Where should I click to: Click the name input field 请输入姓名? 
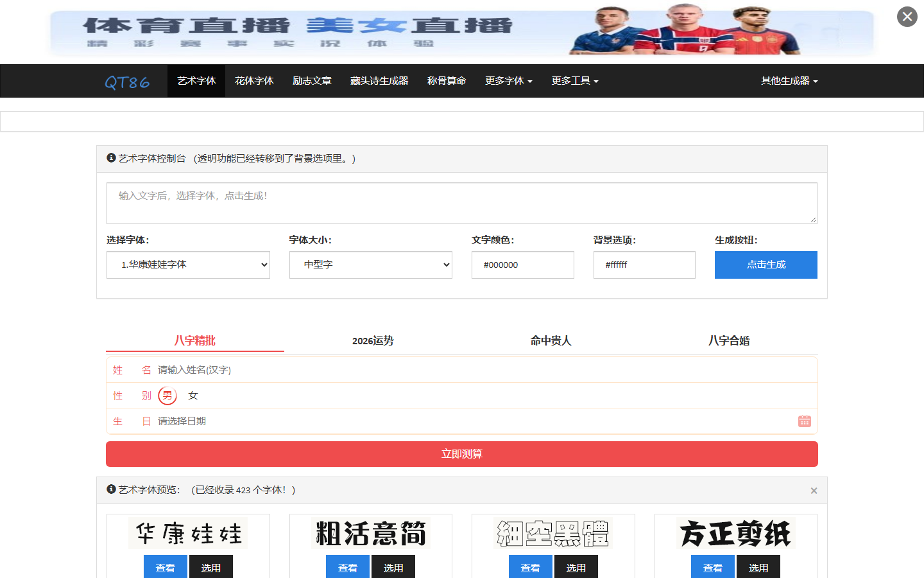[x=484, y=370]
